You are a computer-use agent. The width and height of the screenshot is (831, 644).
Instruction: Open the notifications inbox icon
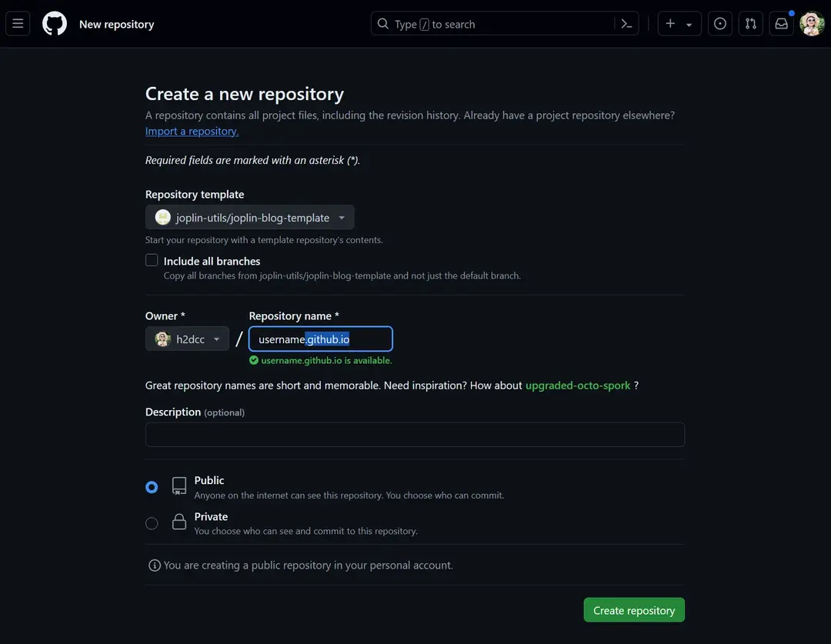click(780, 23)
